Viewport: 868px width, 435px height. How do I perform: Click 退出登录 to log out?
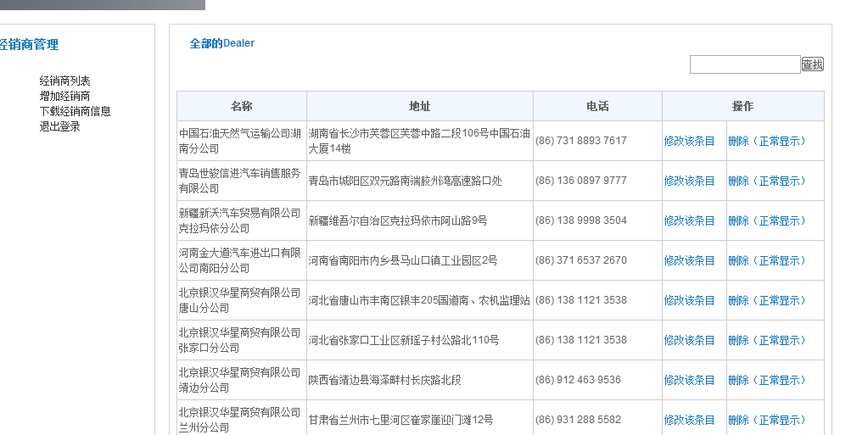59,126
